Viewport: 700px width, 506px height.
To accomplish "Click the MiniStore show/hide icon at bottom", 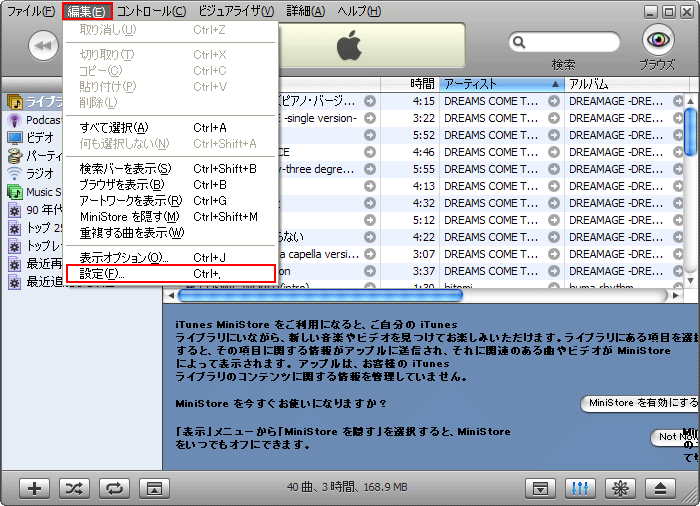I will [541, 488].
